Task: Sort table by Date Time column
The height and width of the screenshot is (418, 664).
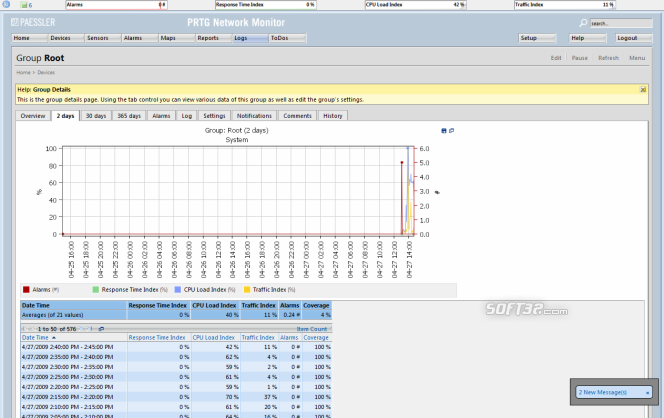Action: (35, 338)
